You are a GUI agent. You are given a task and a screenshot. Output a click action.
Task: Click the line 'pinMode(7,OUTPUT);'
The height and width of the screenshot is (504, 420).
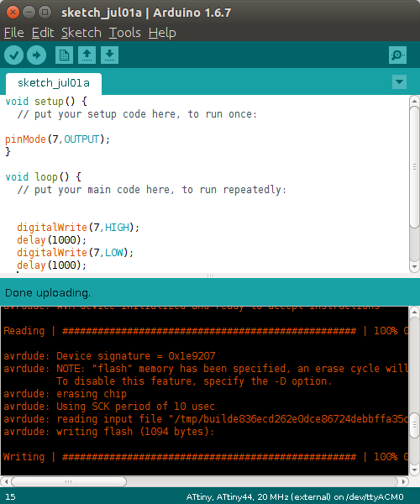pos(57,139)
